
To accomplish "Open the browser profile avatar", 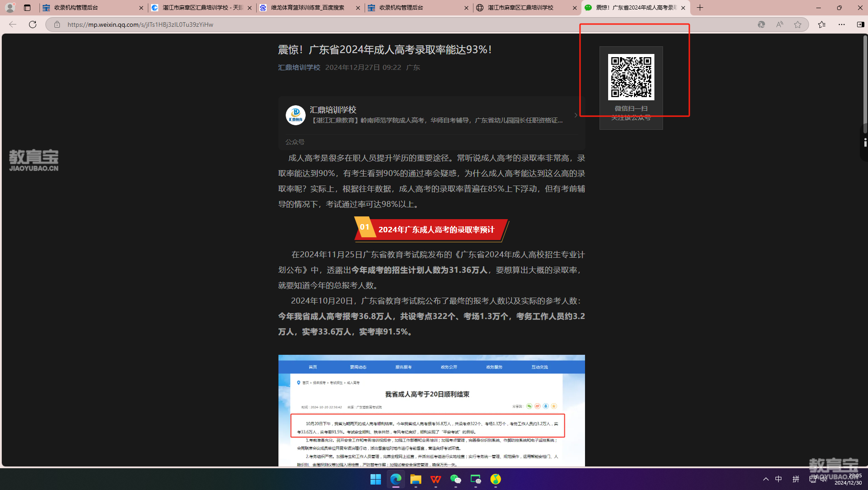I will [x=10, y=8].
